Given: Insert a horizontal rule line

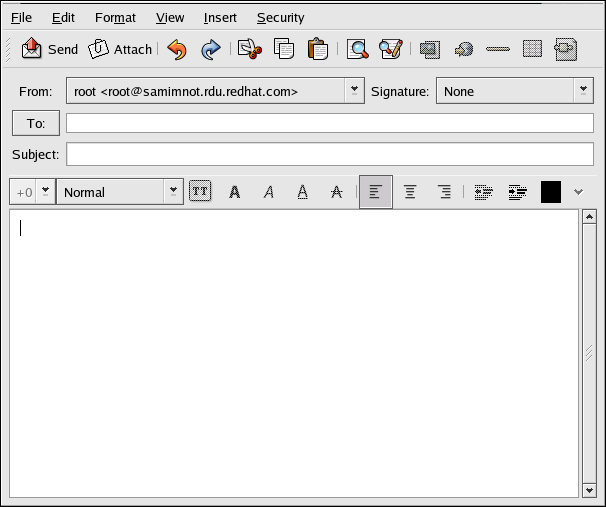Looking at the screenshot, I should (497, 49).
